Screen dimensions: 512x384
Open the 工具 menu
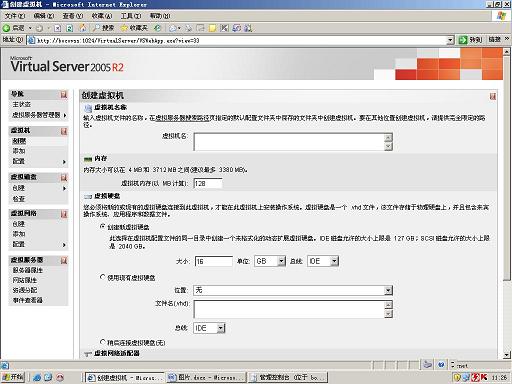click(131, 16)
